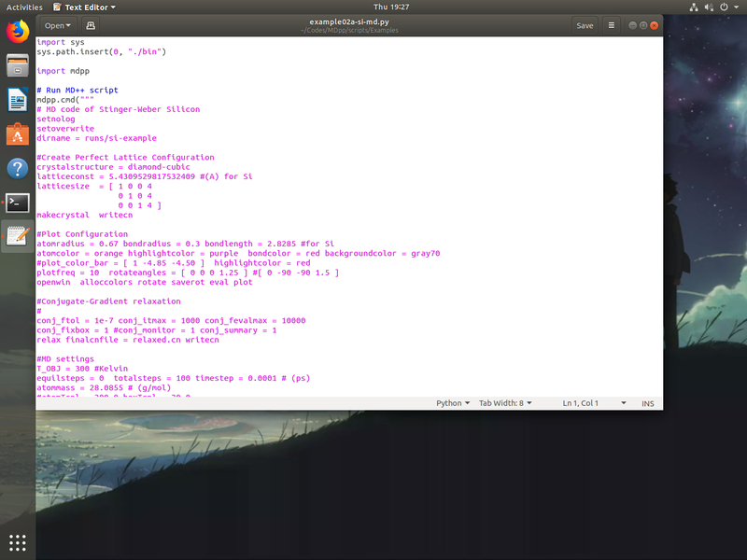Click 'atommass = 28.0855' line

pyautogui.click(x=104, y=387)
